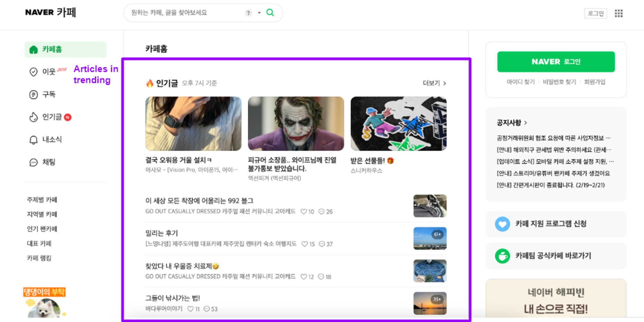Screen dimensions: 644x322
Task: Open 이웃 in the sidebar
Action: [48, 72]
